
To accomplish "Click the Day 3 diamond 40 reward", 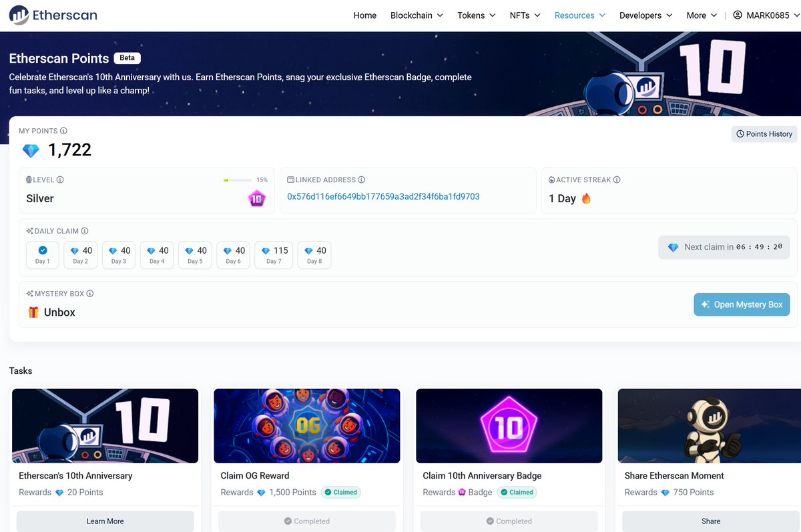I will point(119,255).
